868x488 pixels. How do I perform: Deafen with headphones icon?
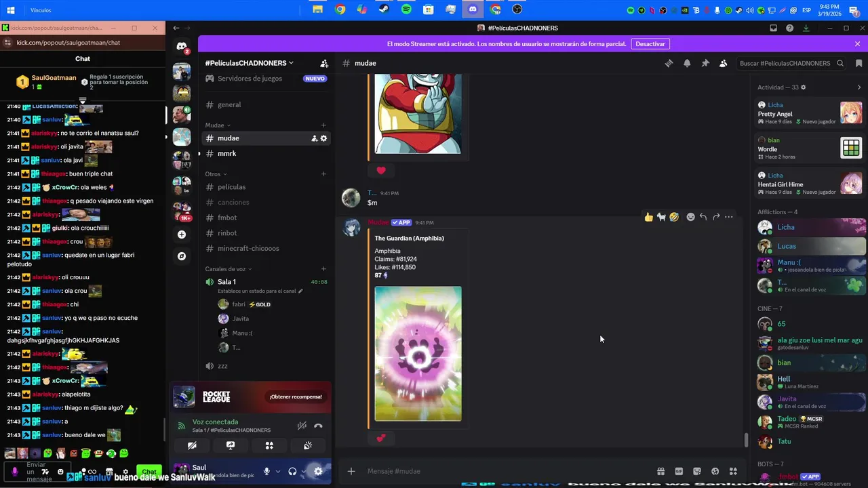(x=292, y=472)
